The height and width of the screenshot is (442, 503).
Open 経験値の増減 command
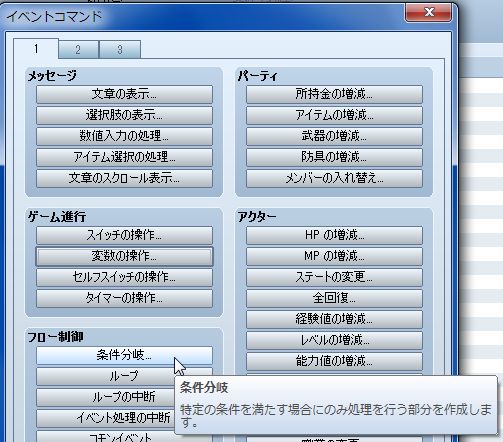tap(334, 319)
